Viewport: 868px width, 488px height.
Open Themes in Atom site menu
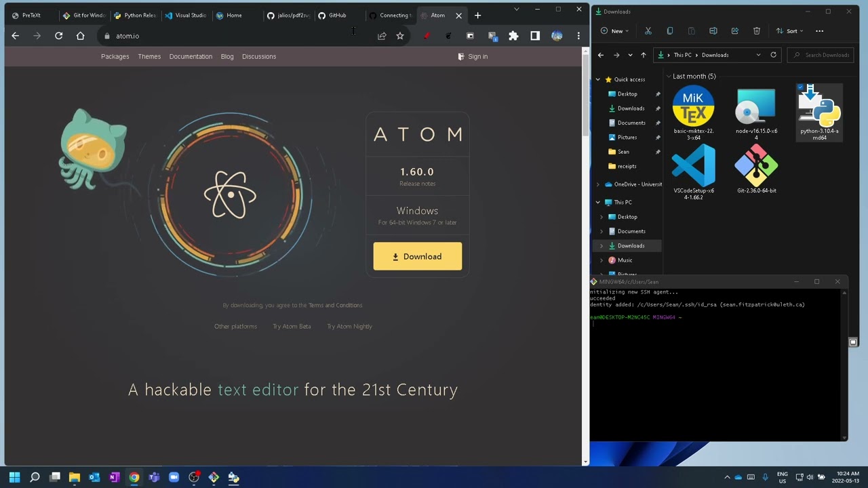149,56
